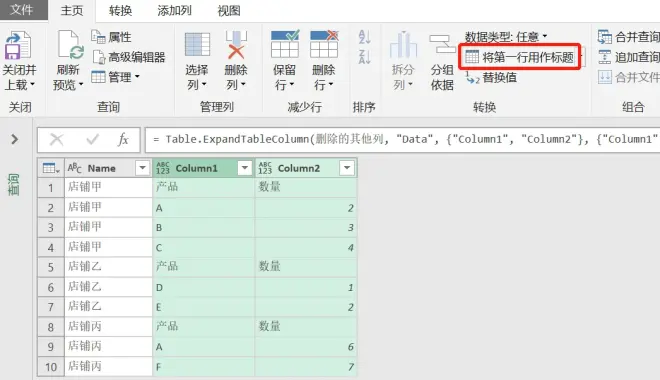660x380 pixels.
Task: Open the Name column filter dropdown
Action: 142,168
